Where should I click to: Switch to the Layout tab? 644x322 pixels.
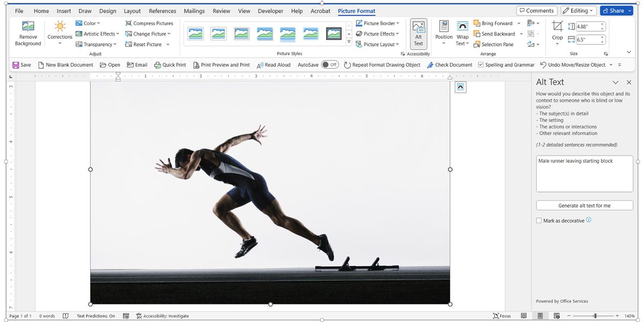click(x=132, y=11)
